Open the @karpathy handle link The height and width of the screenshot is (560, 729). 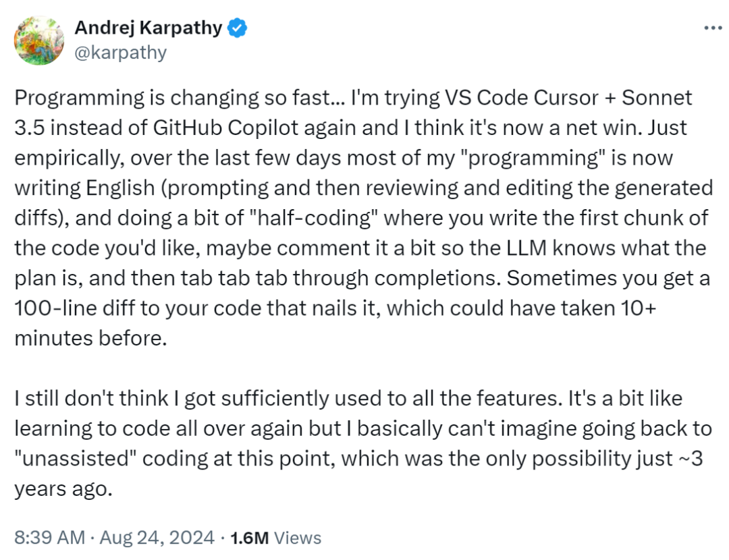(120, 53)
